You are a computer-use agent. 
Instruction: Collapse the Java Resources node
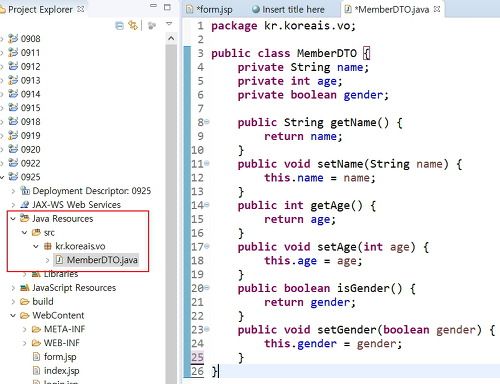click(13, 219)
